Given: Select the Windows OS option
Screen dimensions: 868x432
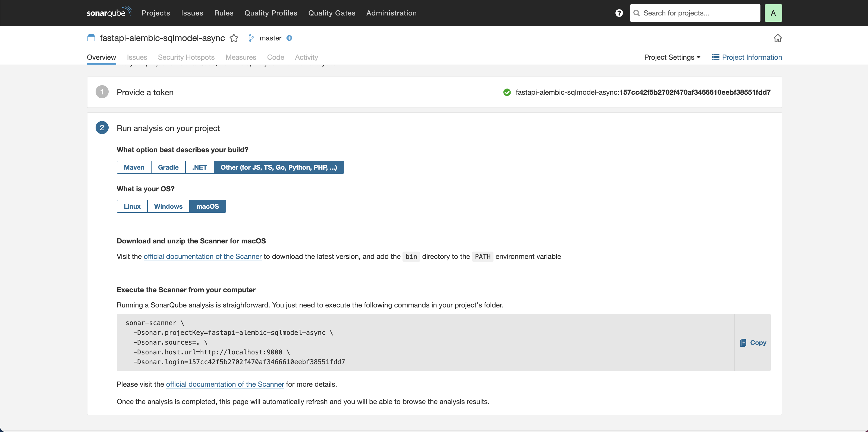Looking at the screenshot, I should click(x=168, y=206).
